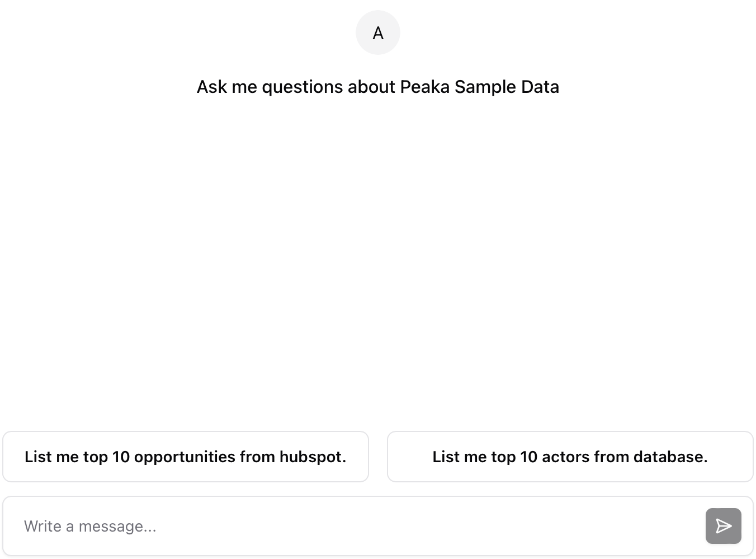Pick the right suggested prompt about actors

[x=570, y=457]
